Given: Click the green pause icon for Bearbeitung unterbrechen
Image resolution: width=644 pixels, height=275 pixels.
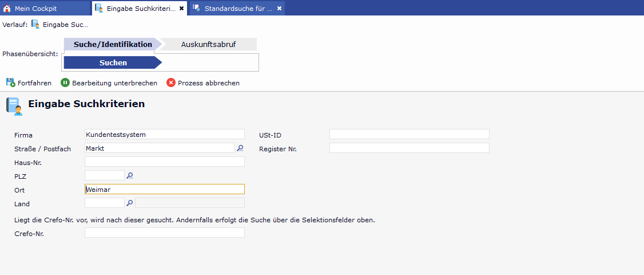Looking at the screenshot, I should coord(65,82).
